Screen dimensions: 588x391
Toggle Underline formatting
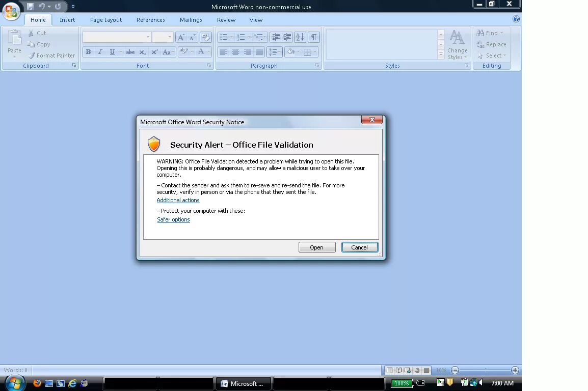(x=112, y=52)
